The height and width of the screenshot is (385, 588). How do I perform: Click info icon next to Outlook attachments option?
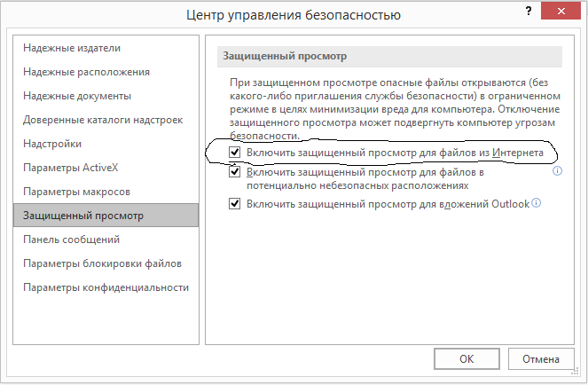point(537,203)
